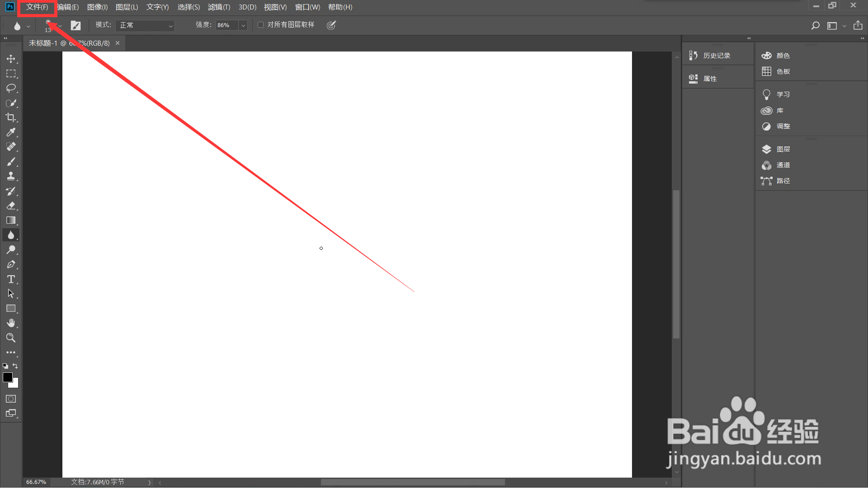Open the 历史记录 history panel

716,56
